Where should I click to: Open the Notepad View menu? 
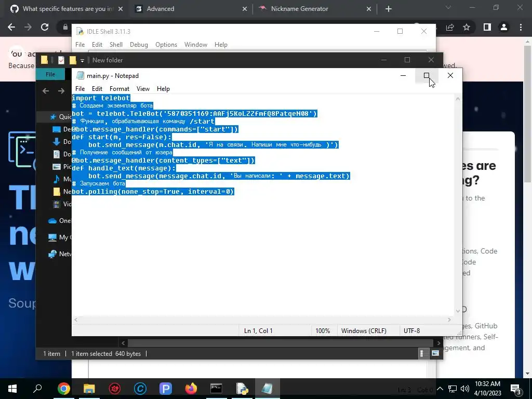[143, 88]
